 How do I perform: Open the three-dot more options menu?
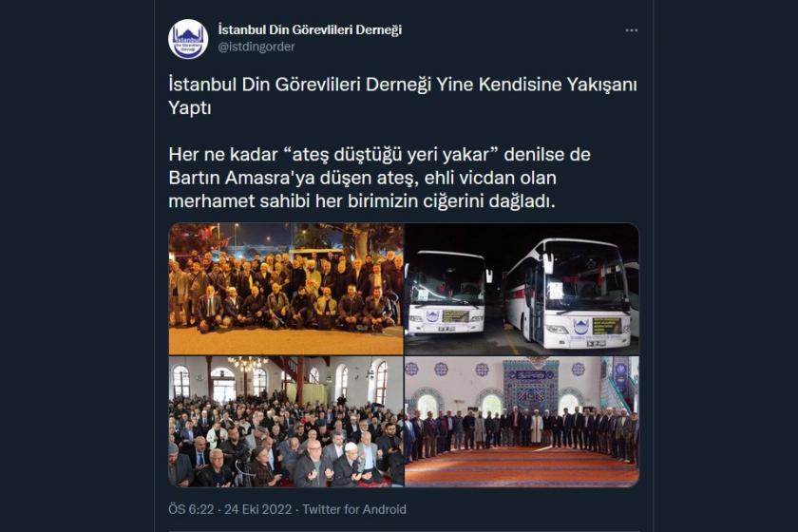click(631, 30)
